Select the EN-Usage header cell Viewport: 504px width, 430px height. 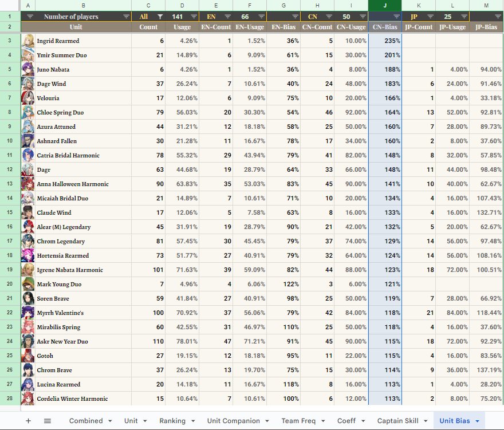[250, 27]
